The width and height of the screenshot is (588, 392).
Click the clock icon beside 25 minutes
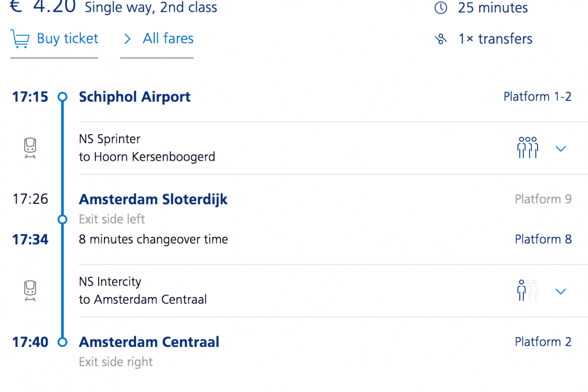pyautogui.click(x=441, y=8)
